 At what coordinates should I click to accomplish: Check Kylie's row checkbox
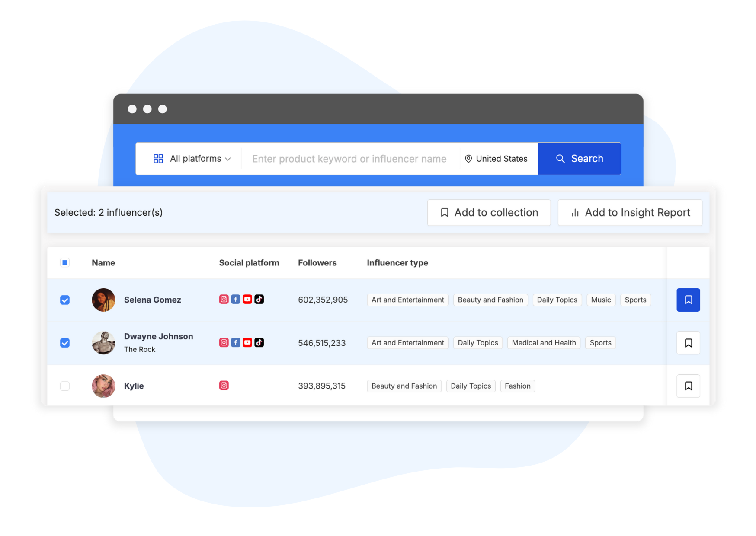[x=65, y=386]
